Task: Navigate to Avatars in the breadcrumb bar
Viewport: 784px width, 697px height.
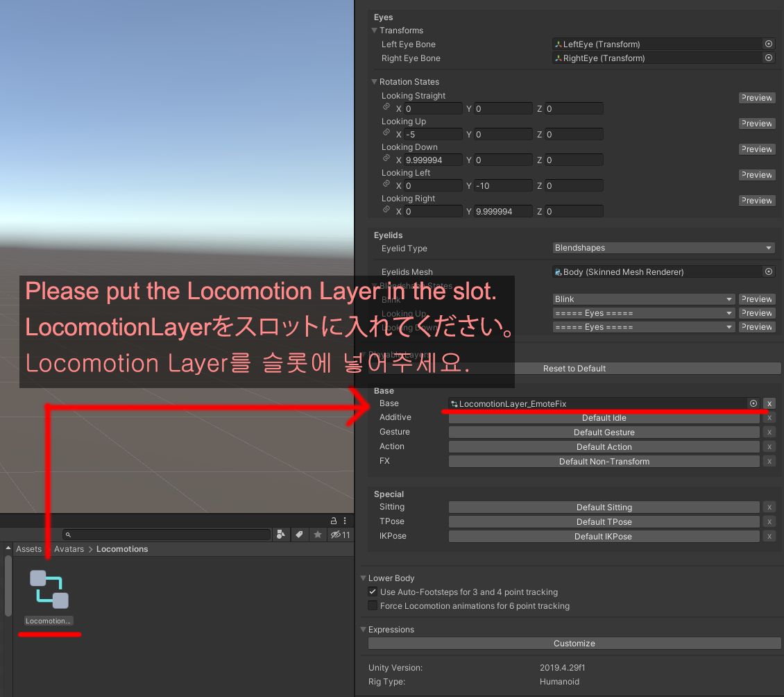Action: (x=69, y=548)
